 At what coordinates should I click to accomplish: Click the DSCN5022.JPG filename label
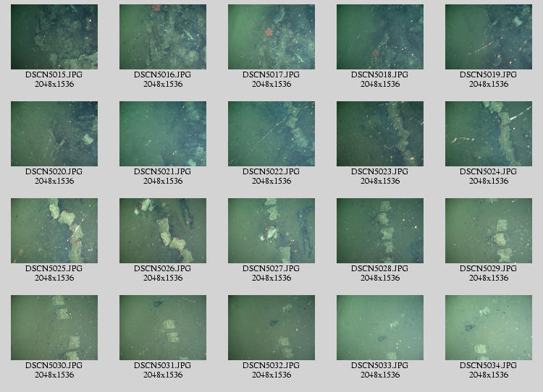click(x=271, y=171)
